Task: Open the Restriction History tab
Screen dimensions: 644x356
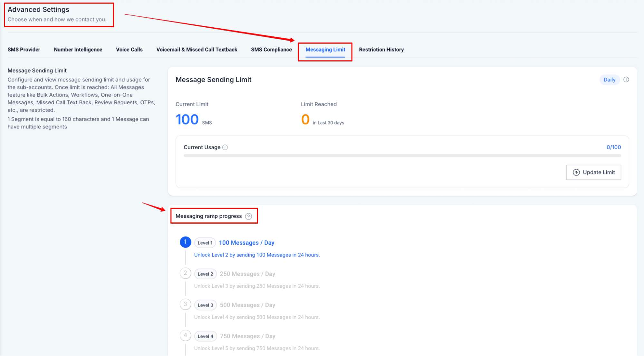Action: coord(381,50)
